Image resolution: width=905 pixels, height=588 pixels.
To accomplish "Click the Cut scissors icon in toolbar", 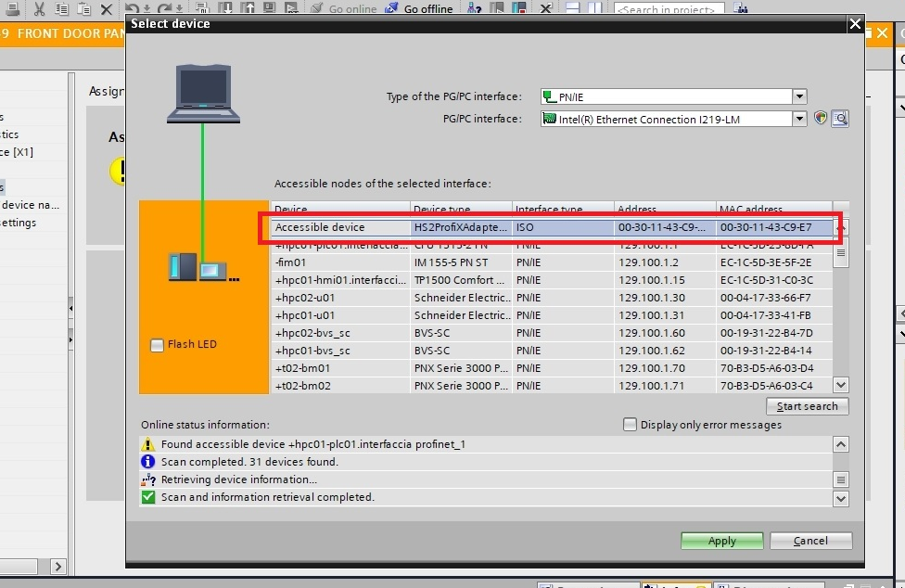I will 39,8.
